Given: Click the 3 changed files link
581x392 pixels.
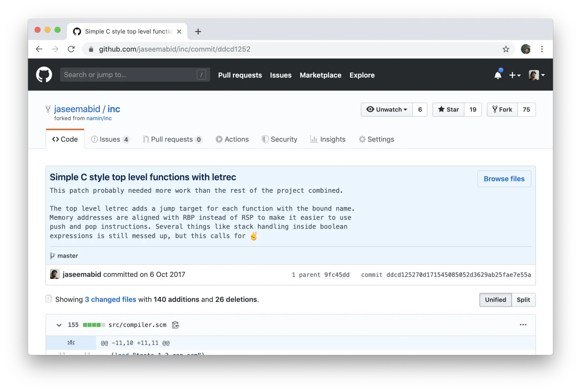Looking at the screenshot, I should coord(110,299).
